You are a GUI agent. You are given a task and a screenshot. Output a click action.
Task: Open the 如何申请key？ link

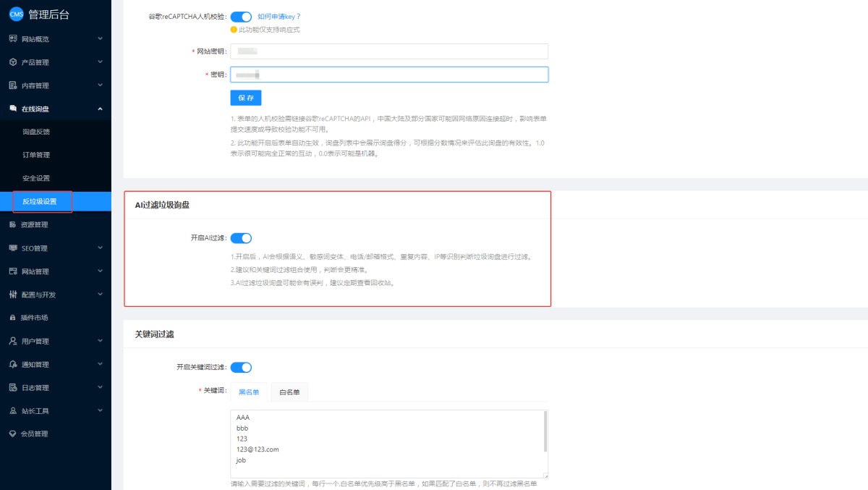[279, 16]
